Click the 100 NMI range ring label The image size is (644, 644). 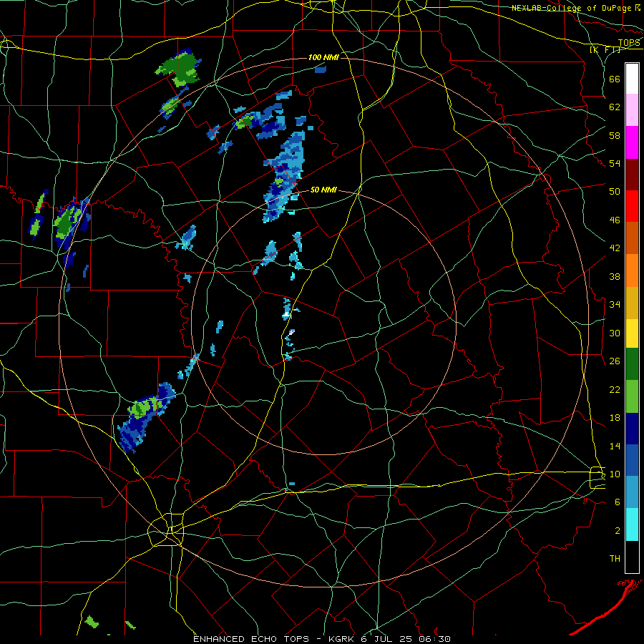323,57
